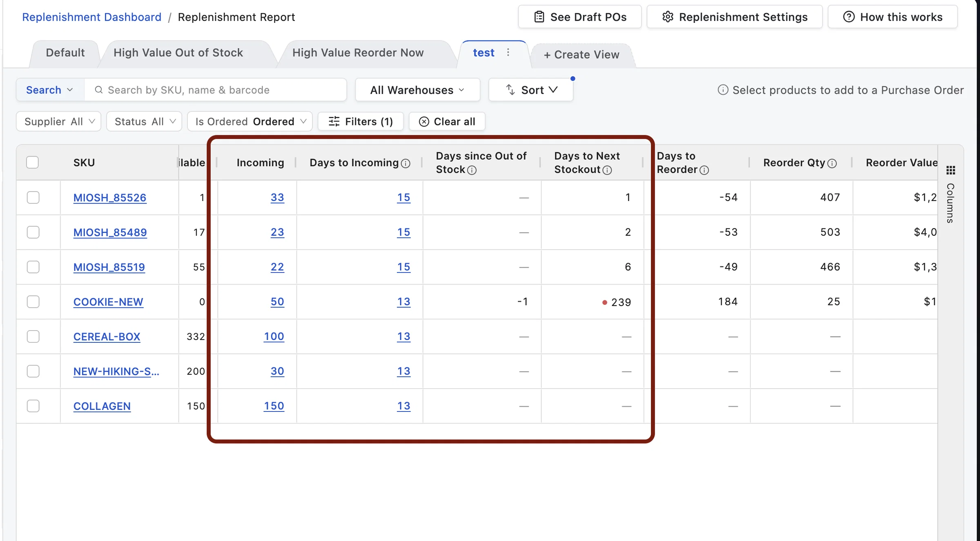The width and height of the screenshot is (980, 541).
Task: Check the MIOSH_85489 row checkbox
Action: pyautogui.click(x=33, y=232)
